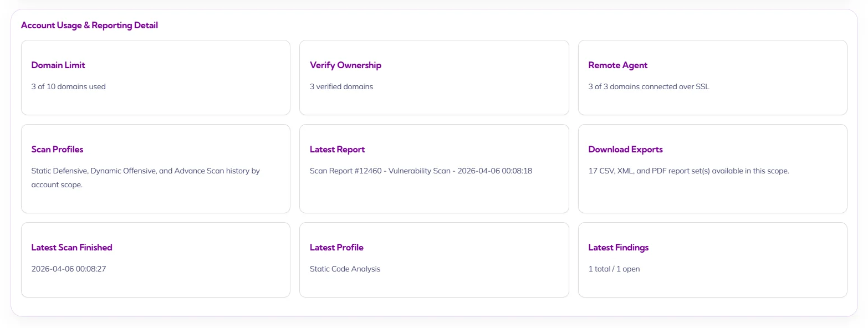Click the Scan Report #12460 text
Viewport: 868px width, 328px height.
click(345, 171)
